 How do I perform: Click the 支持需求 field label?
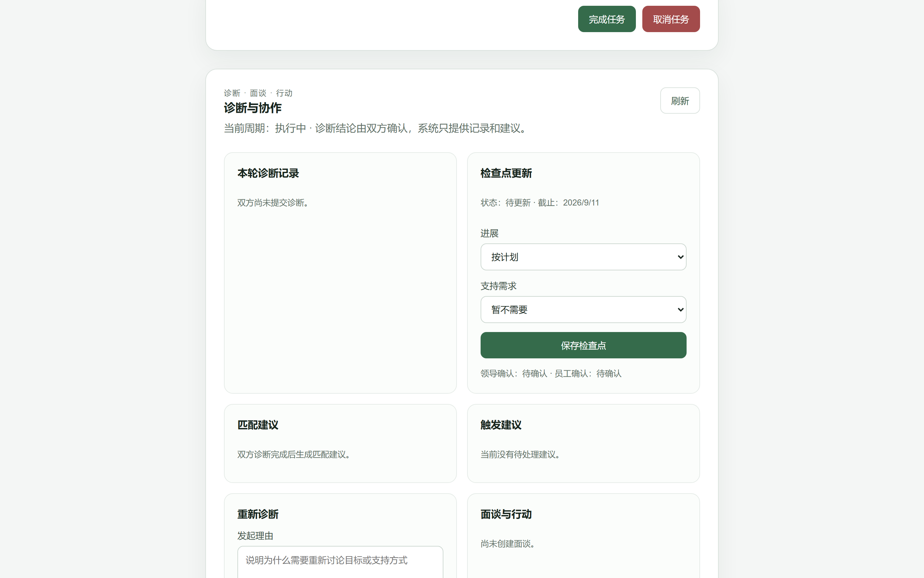(498, 286)
